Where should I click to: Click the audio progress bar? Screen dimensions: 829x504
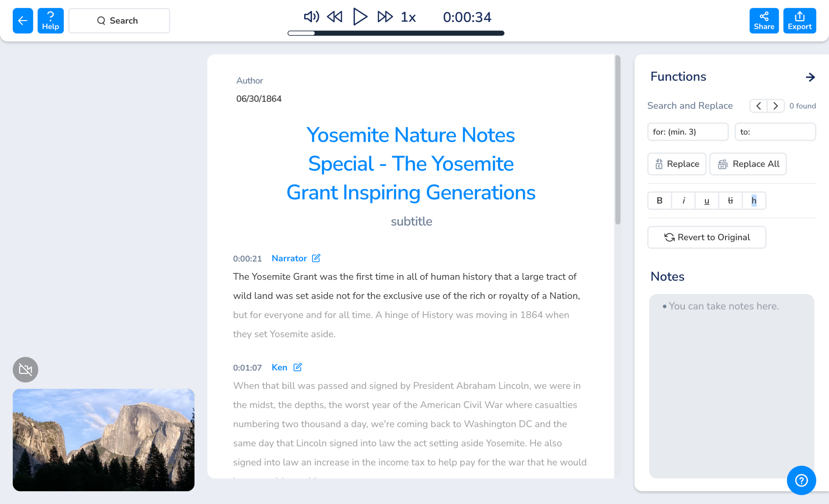[396, 33]
